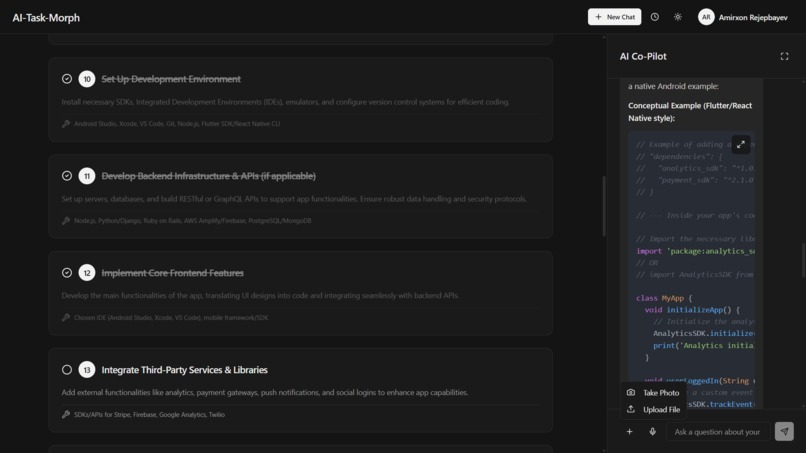This screenshot has height=453, width=806.
Task: Select Implement Core Frontend Features title
Action: pyautogui.click(x=172, y=273)
